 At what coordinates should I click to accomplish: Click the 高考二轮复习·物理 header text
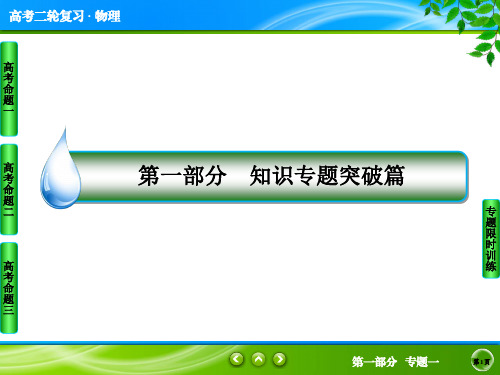[65, 16]
